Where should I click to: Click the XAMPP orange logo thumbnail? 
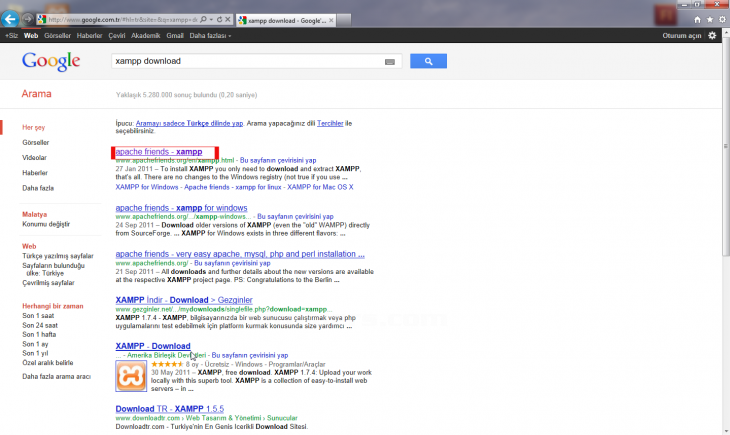point(134,379)
